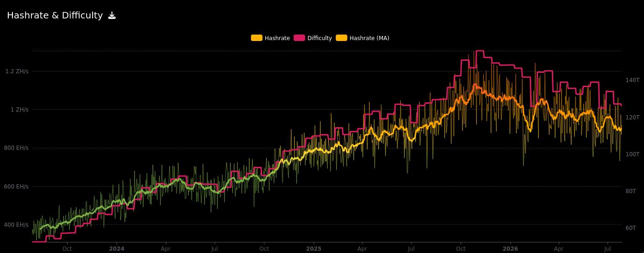Click the 2024 year label on time axis
The image size is (644, 253).
click(117, 249)
